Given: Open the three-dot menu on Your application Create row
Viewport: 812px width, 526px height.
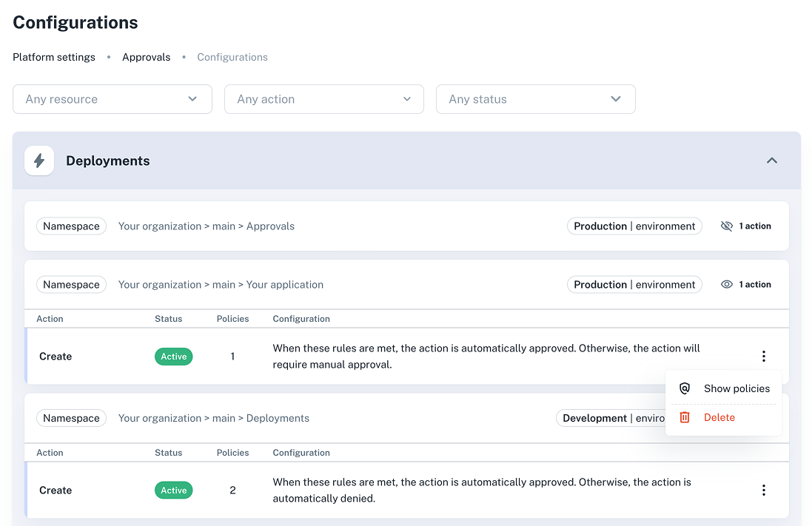Looking at the screenshot, I should pyautogui.click(x=763, y=356).
